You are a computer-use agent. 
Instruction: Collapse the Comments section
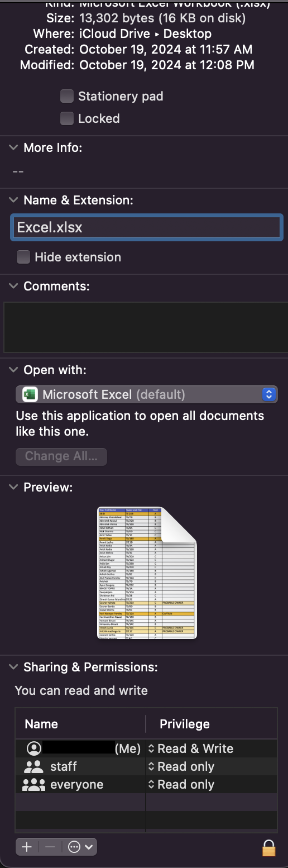point(13,286)
